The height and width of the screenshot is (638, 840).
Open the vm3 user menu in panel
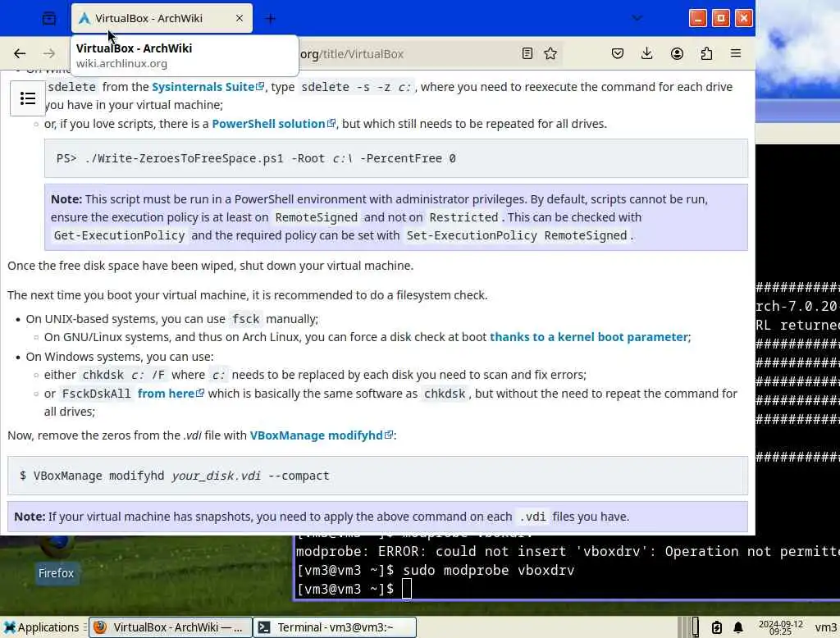[x=825, y=627]
